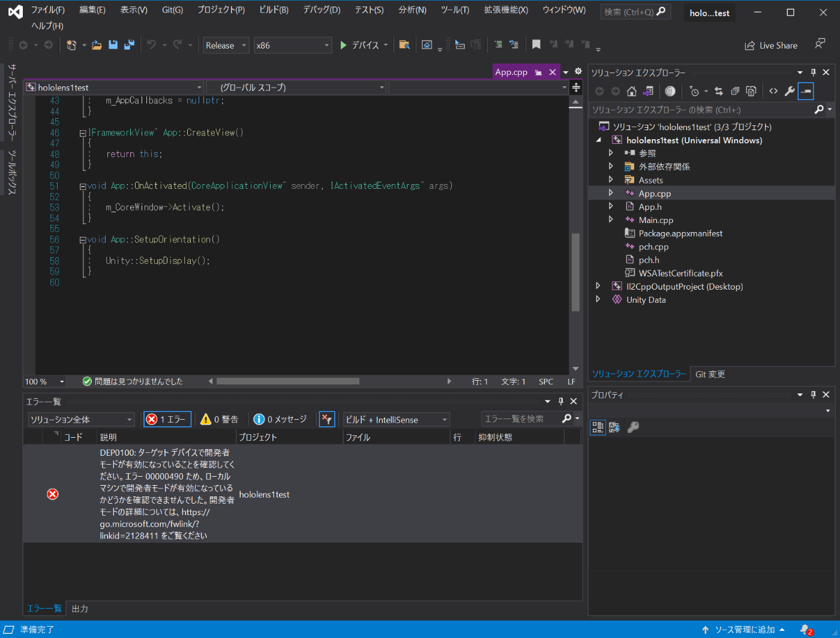
Task: Toggle the 1 error filter button
Action: point(167,419)
